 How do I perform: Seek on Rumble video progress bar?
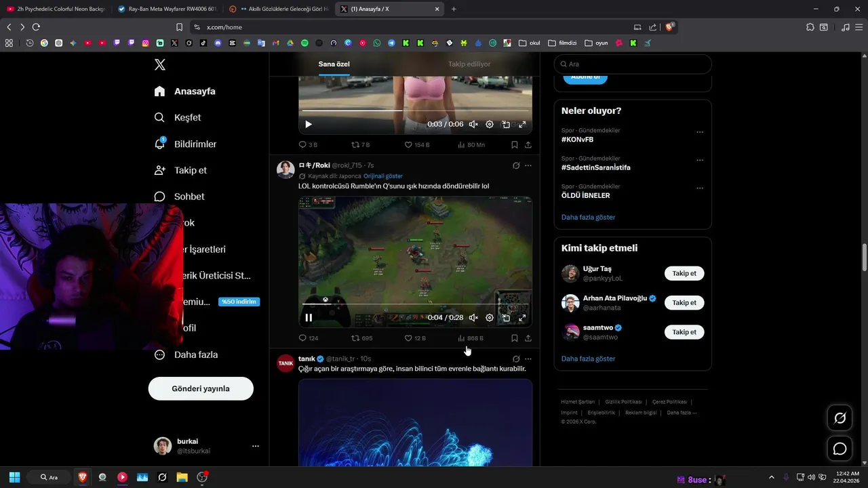tap(415, 304)
